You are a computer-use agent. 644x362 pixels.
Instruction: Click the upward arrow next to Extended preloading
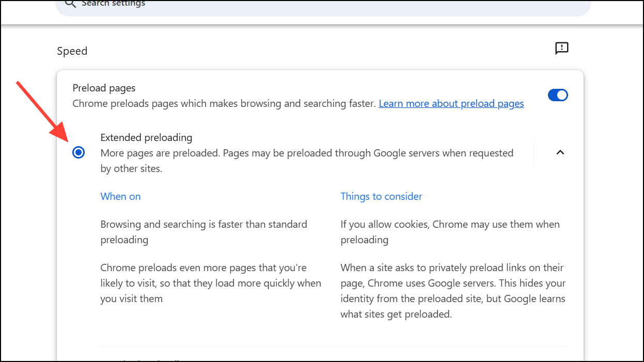coord(560,152)
